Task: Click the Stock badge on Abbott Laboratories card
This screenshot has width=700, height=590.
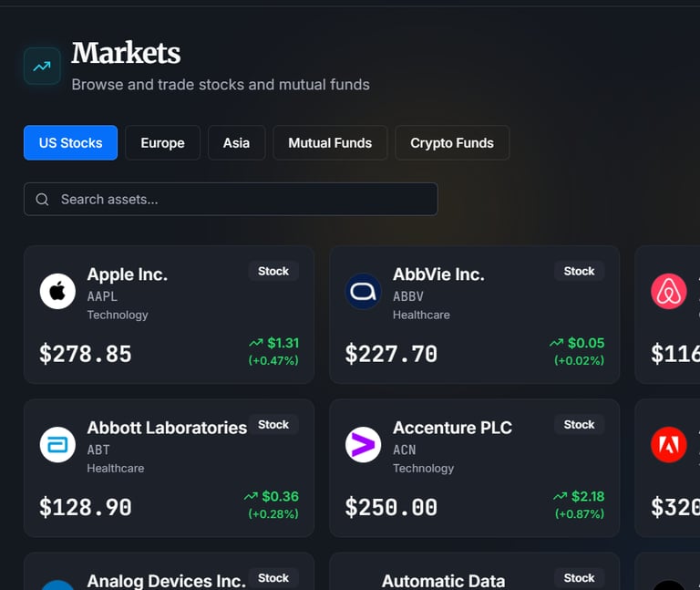Action: (273, 424)
